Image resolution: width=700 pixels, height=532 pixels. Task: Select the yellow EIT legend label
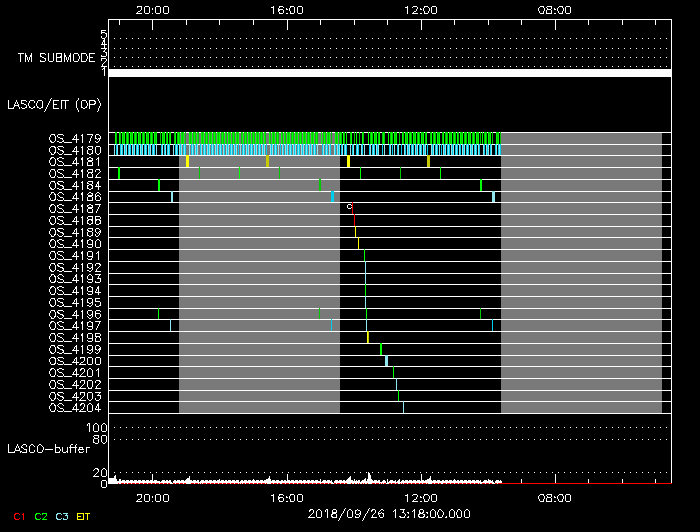[x=84, y=515]
